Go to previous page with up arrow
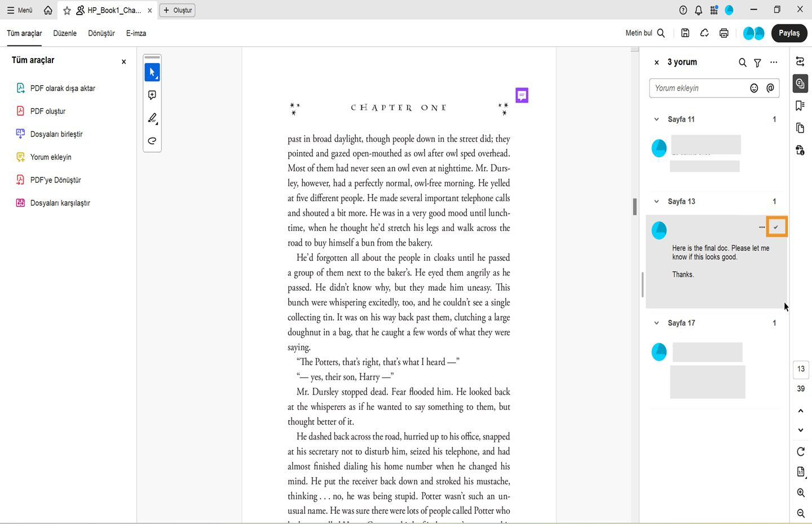Screen dimensions: 812x524 801,411
